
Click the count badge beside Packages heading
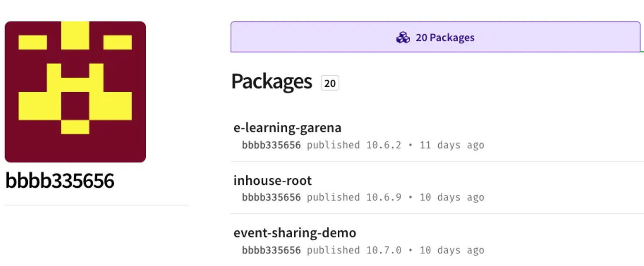(x=330, y=83)
